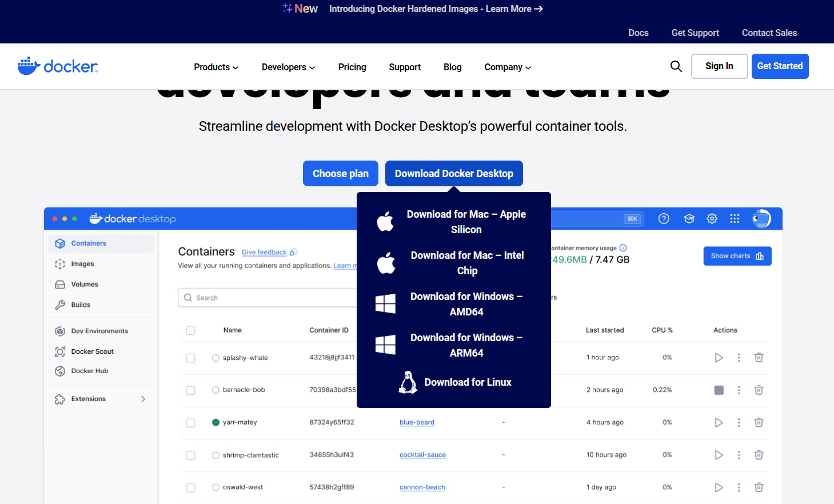Click the Volumes sidebar icon
Image resolution: width=834 pixels, height=504 pixels.
click(60, 285)
